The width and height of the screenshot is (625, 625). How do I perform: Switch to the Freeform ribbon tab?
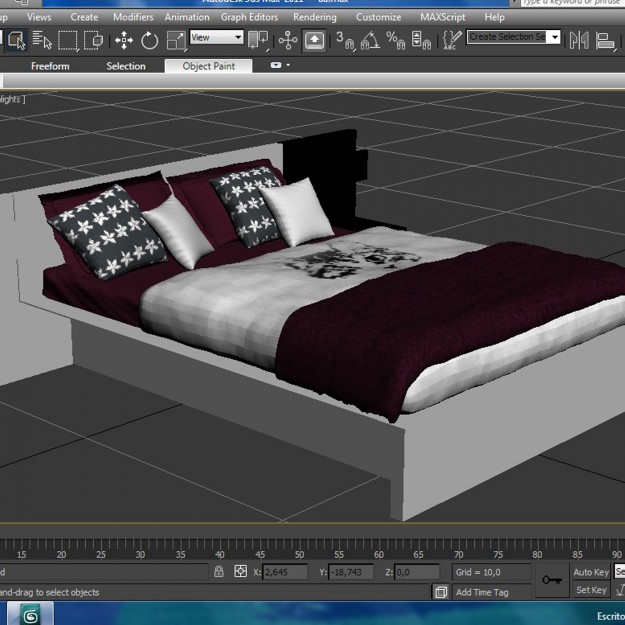(50, 66)
